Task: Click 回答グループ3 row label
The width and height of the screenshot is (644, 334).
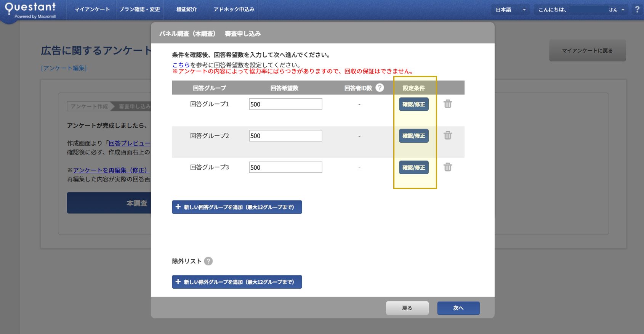Action: coord(209,167)
